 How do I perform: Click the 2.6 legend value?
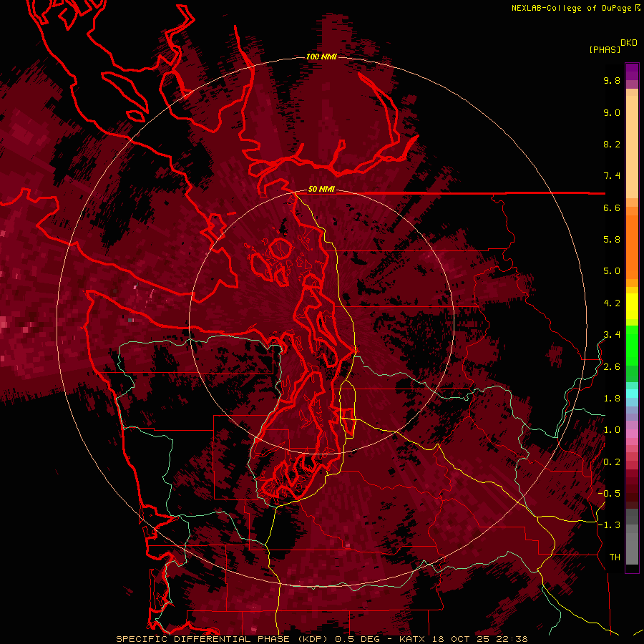tap(612, 367)
